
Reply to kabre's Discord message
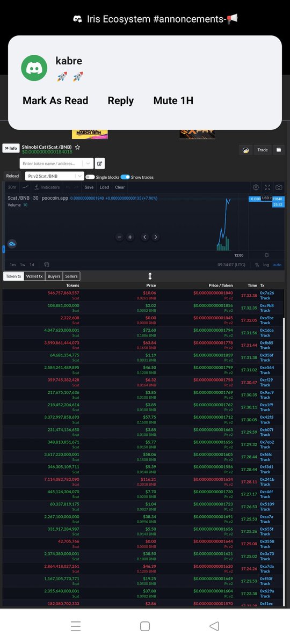[x=121, y=100]
